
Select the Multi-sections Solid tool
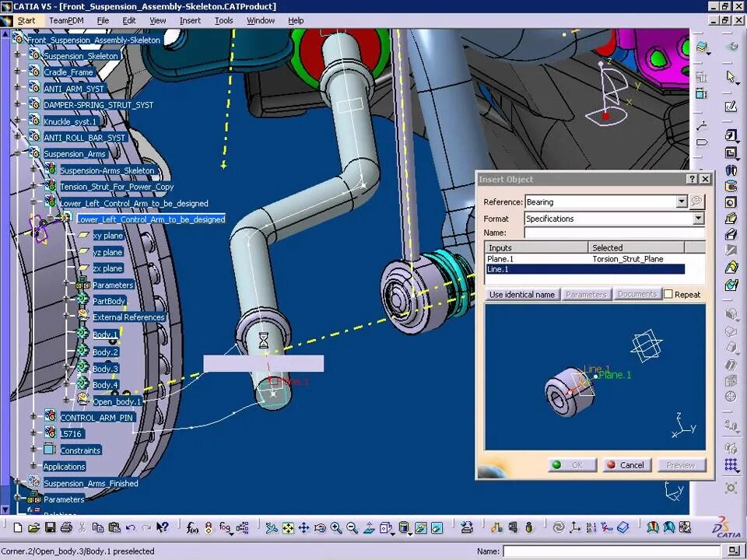731,268
